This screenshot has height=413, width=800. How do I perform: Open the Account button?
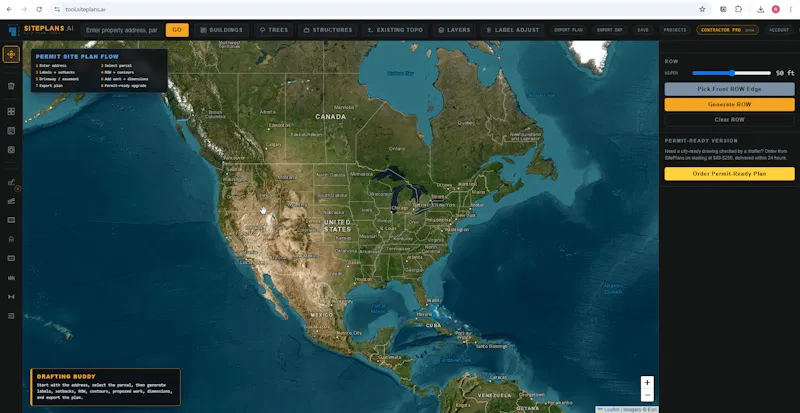pos(779,30)
